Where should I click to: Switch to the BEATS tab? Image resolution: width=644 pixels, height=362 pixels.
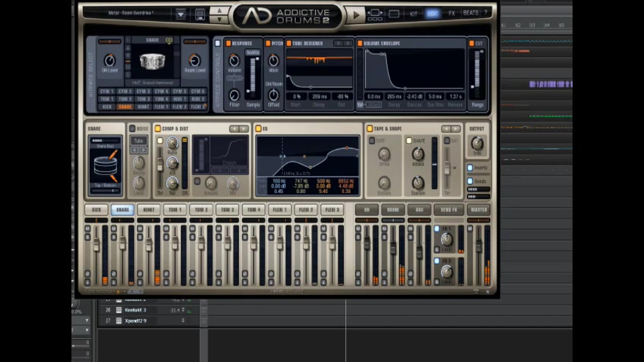pos(471,13)
